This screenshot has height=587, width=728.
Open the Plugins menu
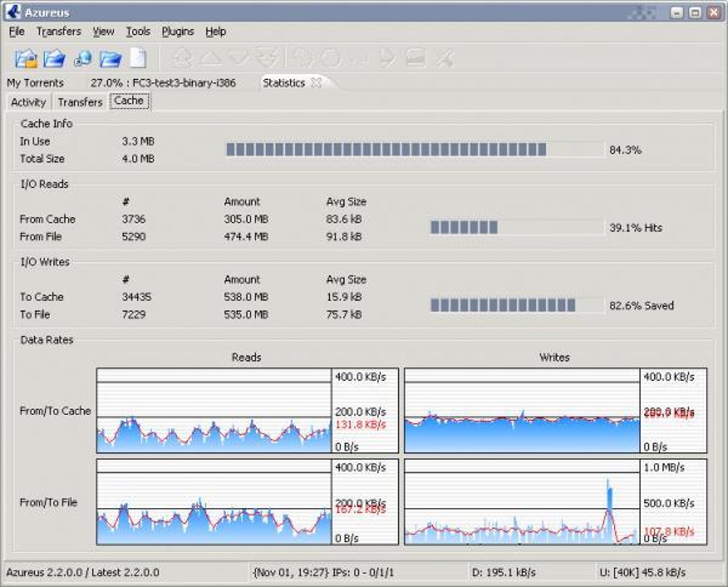tap(178, 31)
